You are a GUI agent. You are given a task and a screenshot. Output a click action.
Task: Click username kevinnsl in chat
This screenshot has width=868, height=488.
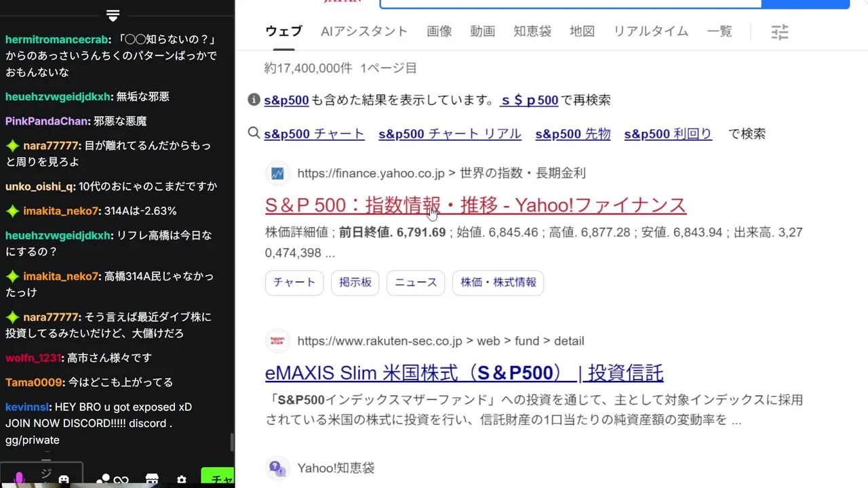(27, 407)
